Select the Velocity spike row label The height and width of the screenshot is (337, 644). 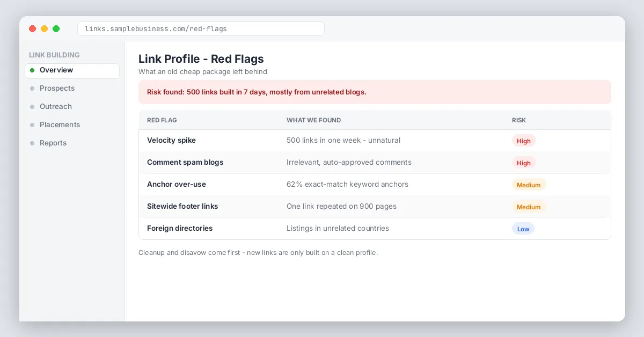point(171,141)
